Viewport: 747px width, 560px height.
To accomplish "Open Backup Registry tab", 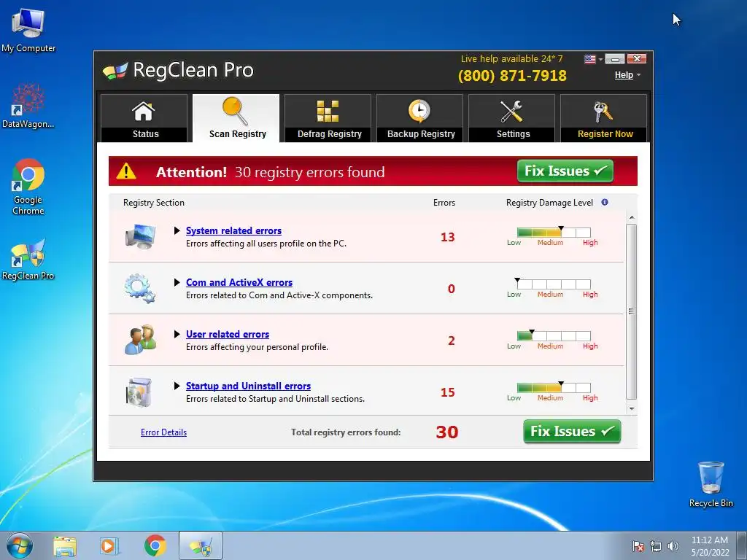I will tap(419, 117).
